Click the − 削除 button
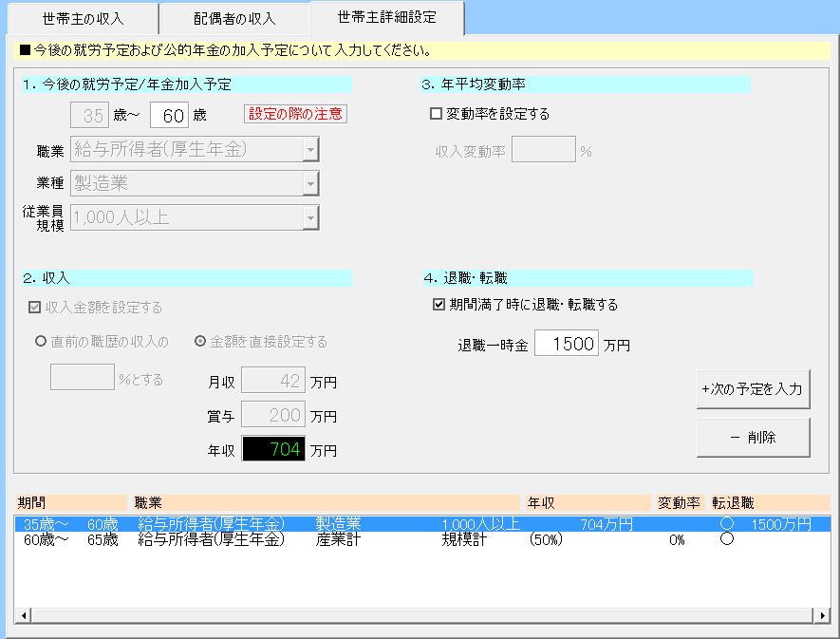Image resolution: width=840 pixels, height=639 pixels. 753,438
